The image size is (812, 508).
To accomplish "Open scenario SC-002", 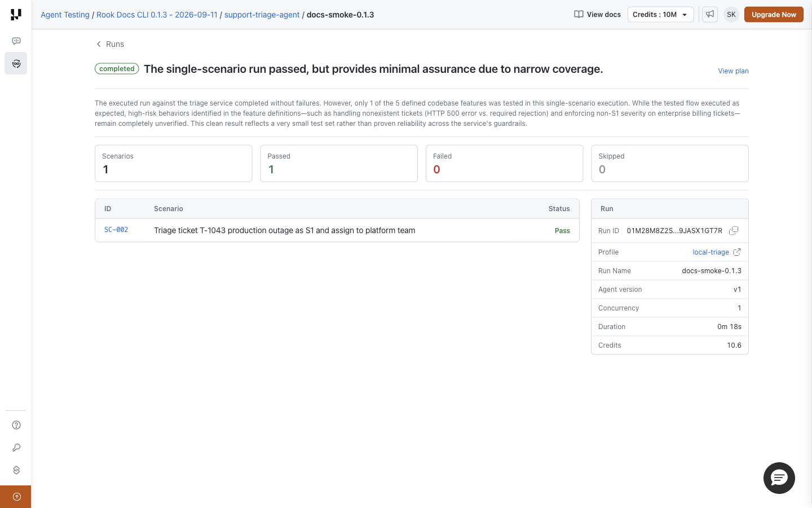I will click(x=116, y=230).
